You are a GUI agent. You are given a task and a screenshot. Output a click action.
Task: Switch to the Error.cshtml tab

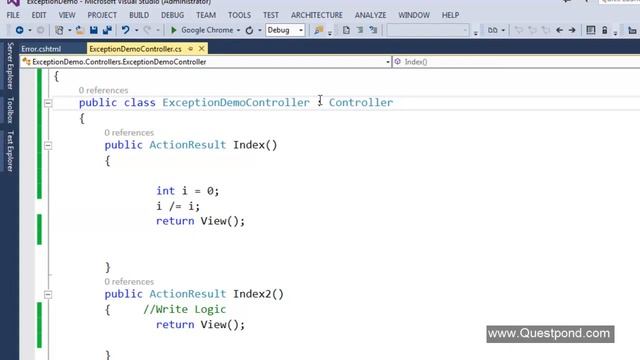tap(41, 49)
